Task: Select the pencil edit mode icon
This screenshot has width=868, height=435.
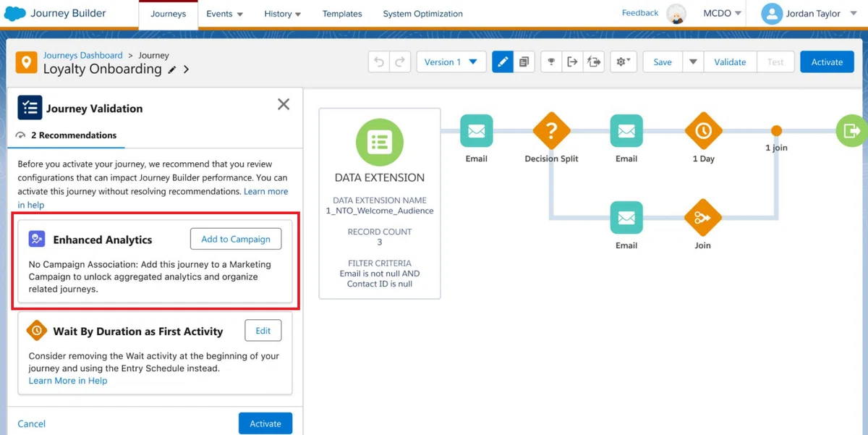Action: [x=503, y=62]
